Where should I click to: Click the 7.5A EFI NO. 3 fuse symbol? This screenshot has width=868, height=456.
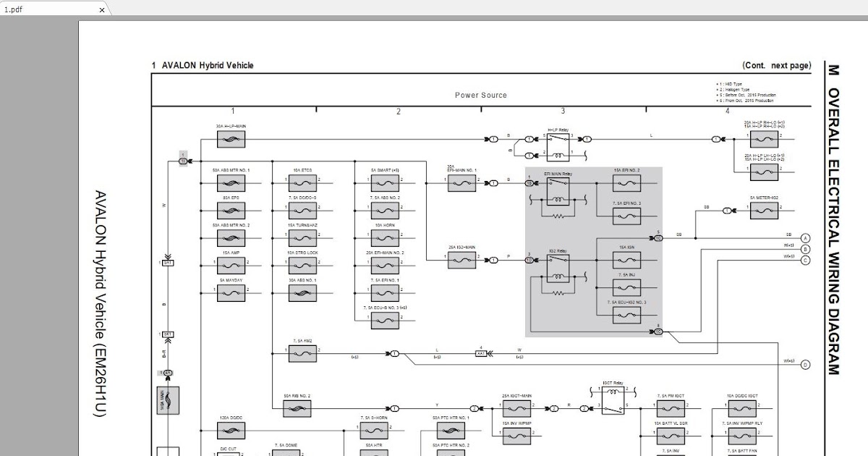(626, 216)
